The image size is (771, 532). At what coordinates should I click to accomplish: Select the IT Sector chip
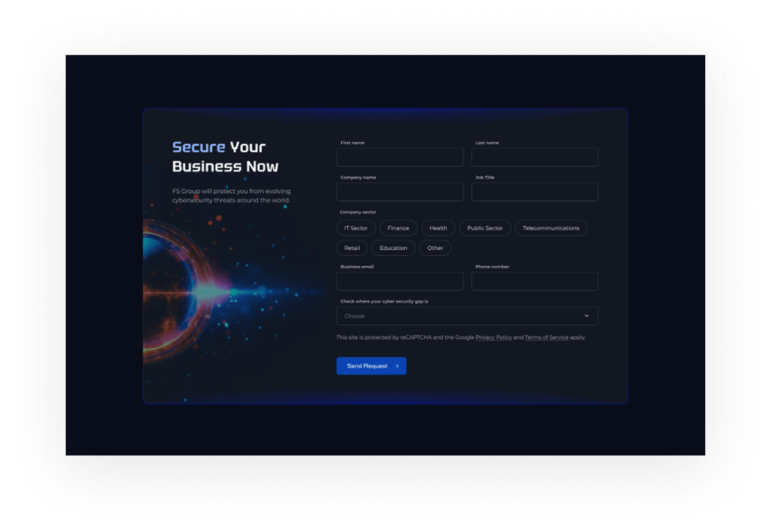click(x=356, y=228)
